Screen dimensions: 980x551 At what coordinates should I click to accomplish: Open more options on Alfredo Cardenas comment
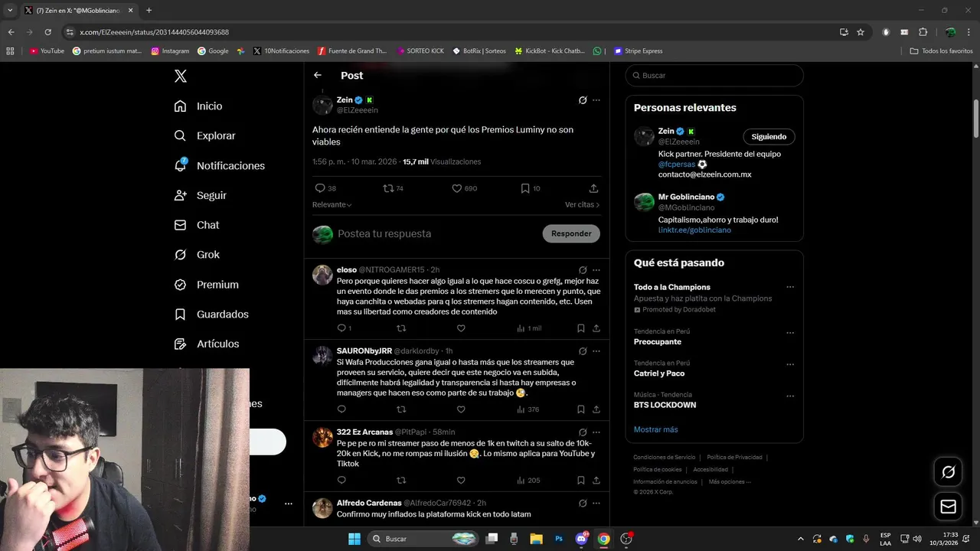click(596, 504)
